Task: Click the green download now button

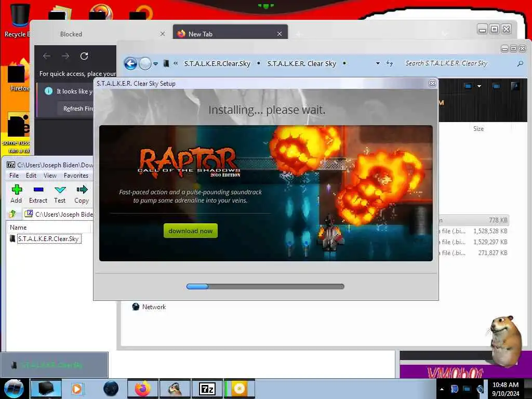Action: click(x=190, y=231)
